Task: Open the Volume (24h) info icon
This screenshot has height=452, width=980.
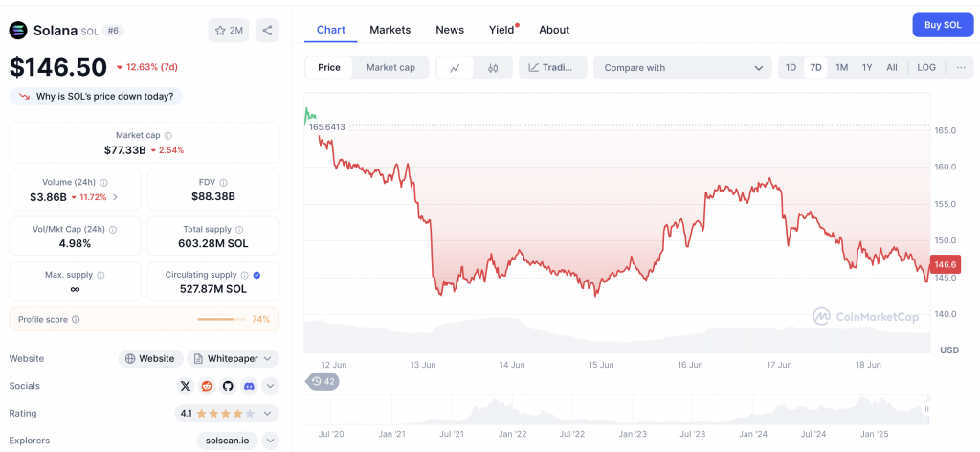Action: click(103, 183)
